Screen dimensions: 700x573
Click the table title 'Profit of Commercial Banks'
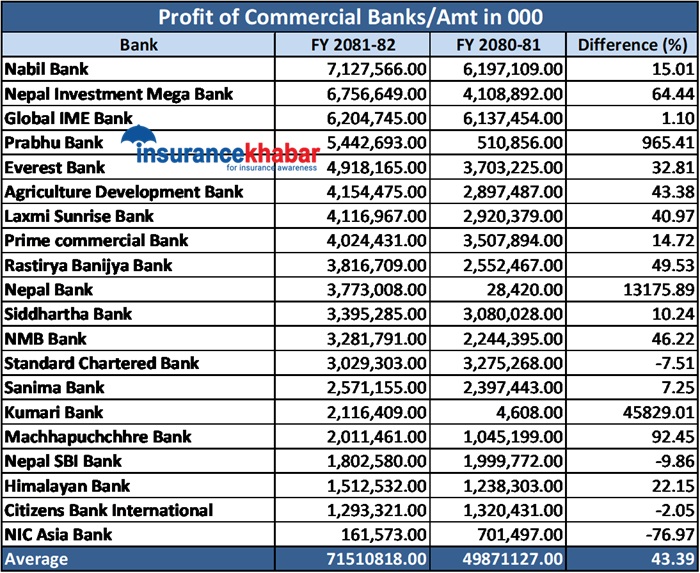pyautogui.click(x=349, y=16)
